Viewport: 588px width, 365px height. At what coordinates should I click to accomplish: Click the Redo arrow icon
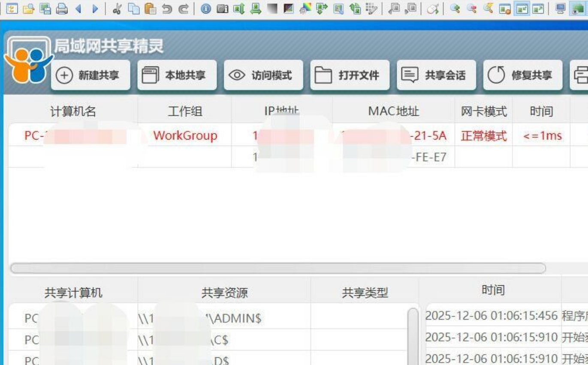point(184,8)
